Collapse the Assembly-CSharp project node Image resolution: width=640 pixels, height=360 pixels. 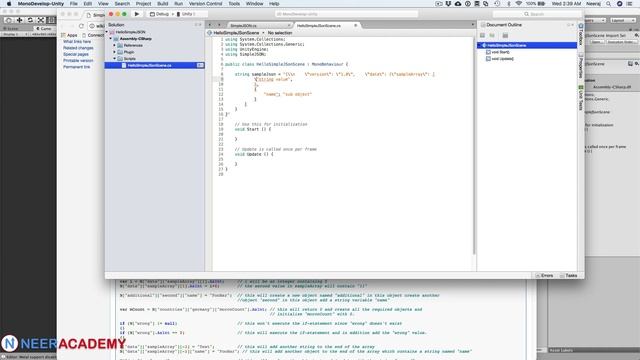tap(111, 38)
